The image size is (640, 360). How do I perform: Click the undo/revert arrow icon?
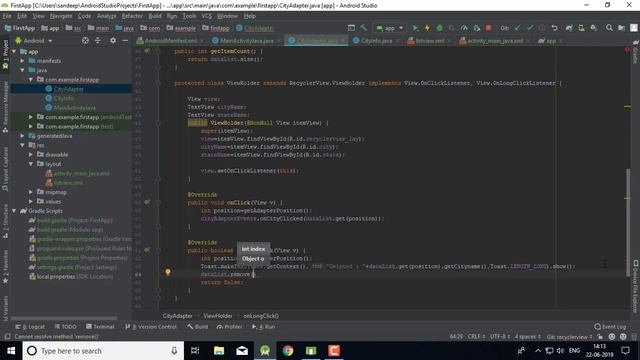(554, 28)
